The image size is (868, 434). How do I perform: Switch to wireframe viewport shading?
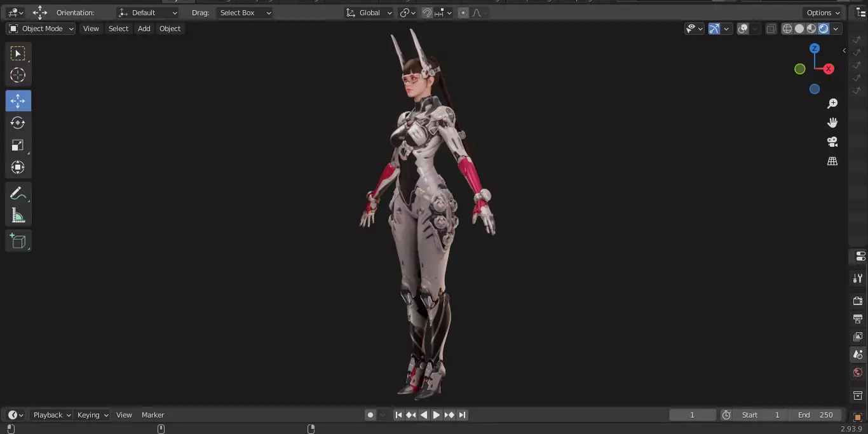click(787, 29)
